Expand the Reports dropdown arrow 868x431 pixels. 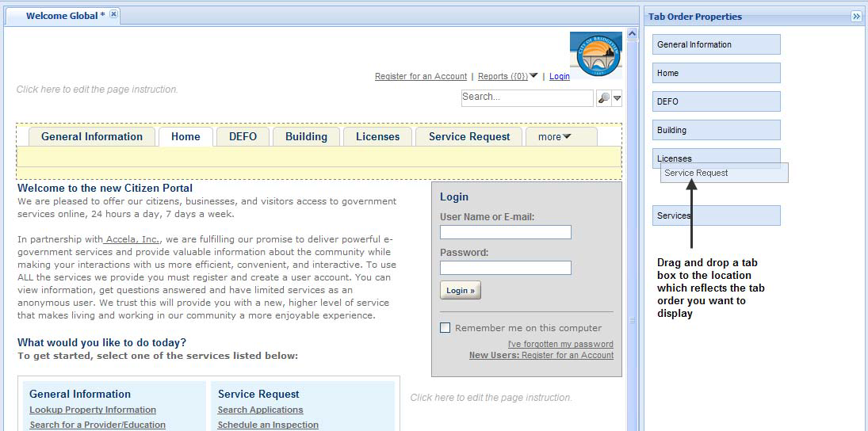(533, 76)
